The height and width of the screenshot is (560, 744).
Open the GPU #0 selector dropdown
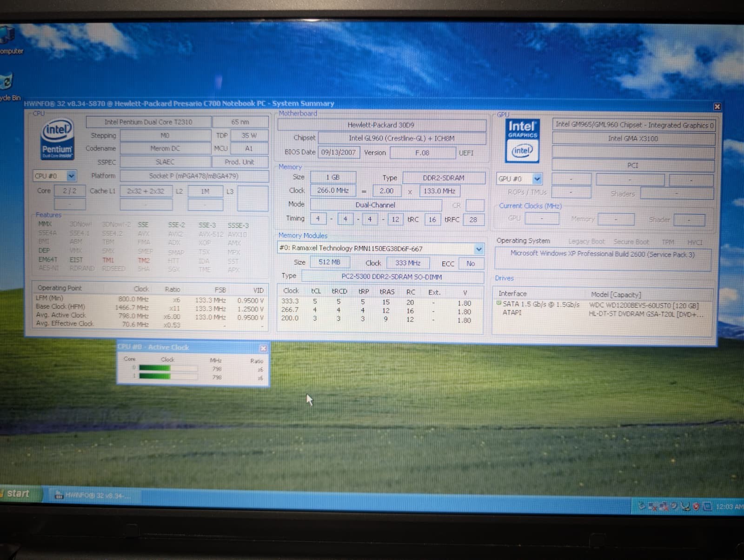tap(537, 179)
